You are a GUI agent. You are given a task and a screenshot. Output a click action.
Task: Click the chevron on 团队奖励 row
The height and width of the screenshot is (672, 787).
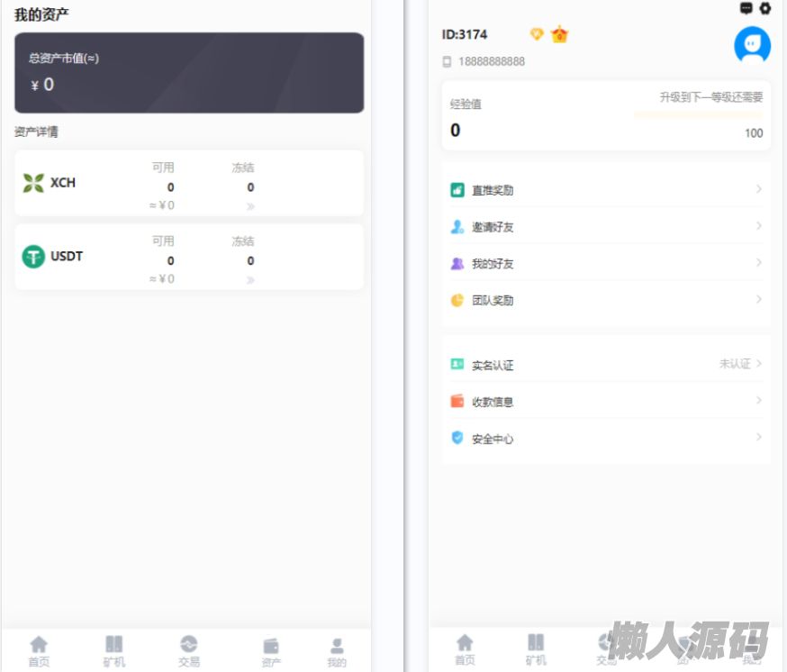click(x=759, y=299)
